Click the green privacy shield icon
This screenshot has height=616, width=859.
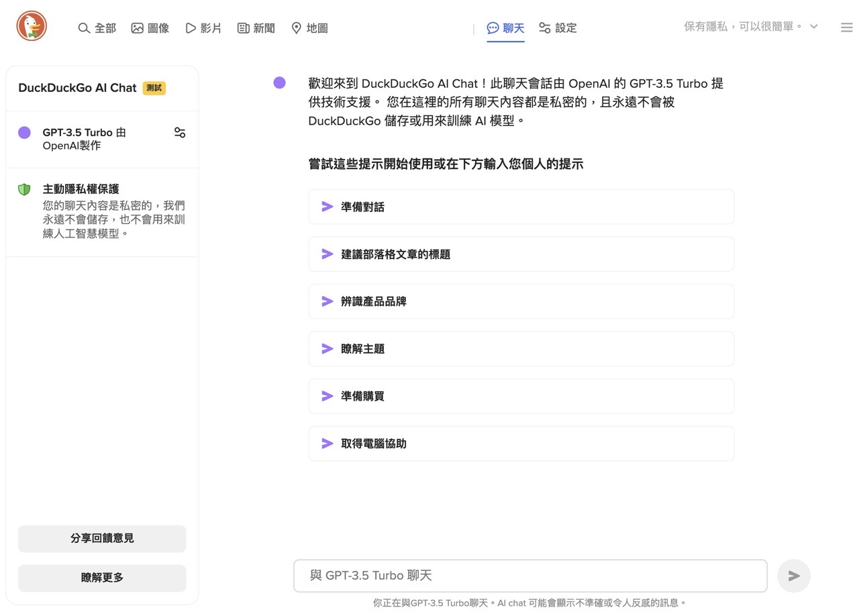click(24, 189)
